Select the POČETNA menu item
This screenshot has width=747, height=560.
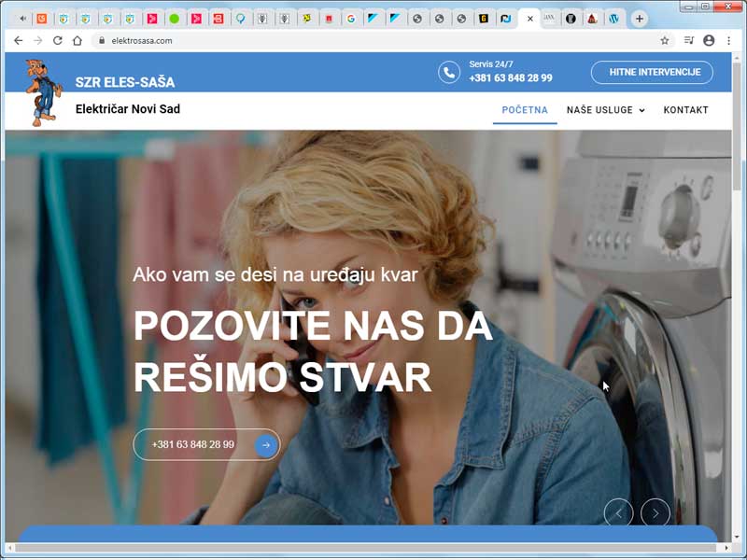coord(525,110)
